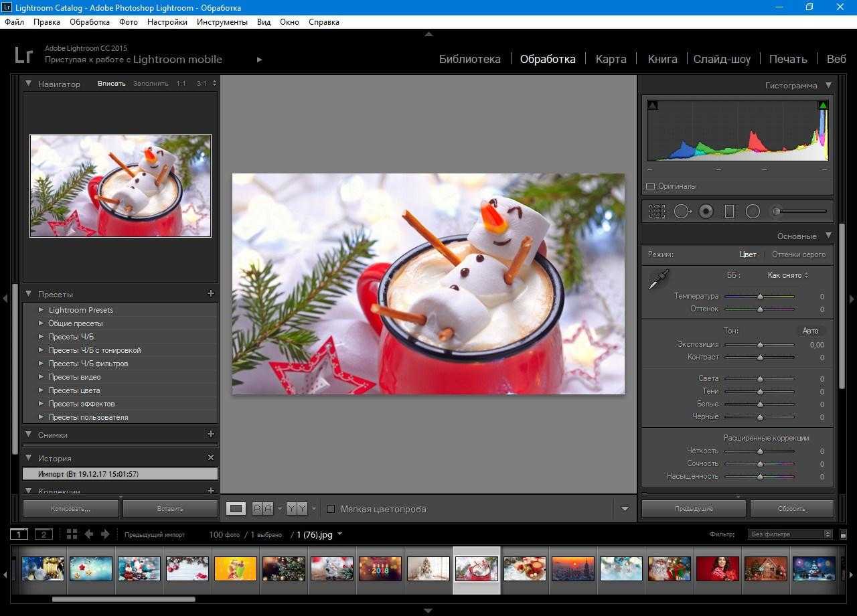Pick the White Balance eyedropper tool
Screen dimensions: 857x616
(658, 279)
